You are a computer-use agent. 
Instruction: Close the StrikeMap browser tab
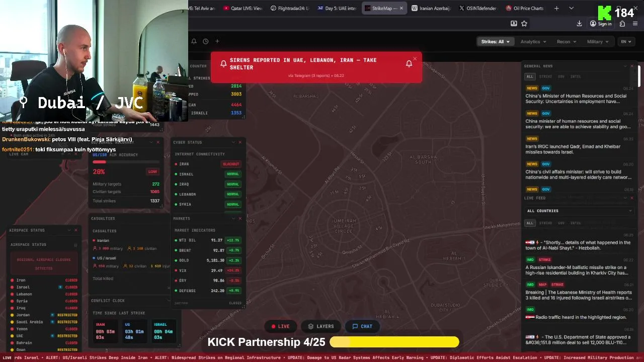pos(401,8)
